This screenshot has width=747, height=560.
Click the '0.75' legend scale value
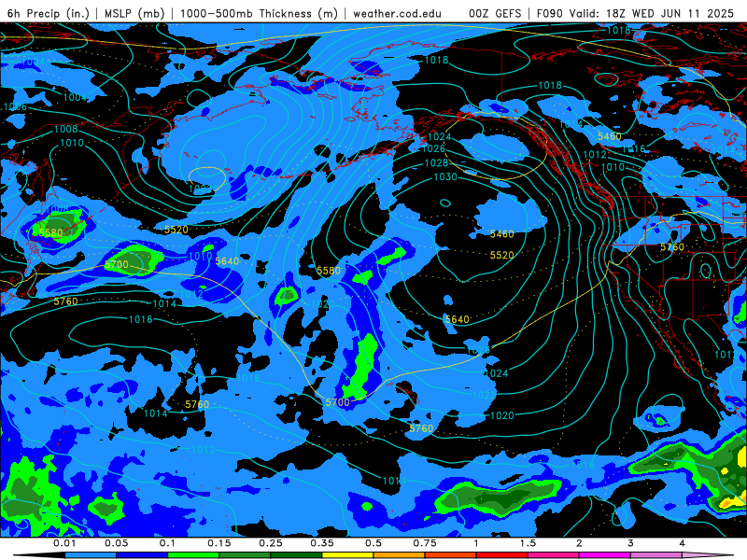click(425, 543)
